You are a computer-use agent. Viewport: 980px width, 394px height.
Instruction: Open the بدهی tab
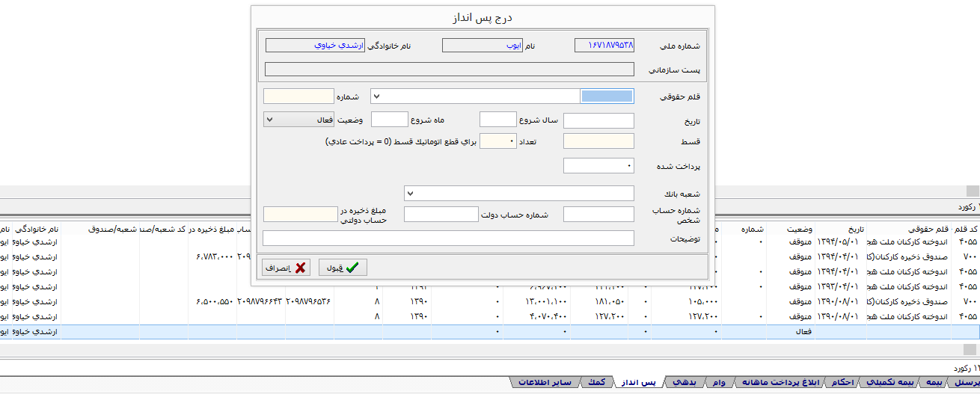pos(686,383)
